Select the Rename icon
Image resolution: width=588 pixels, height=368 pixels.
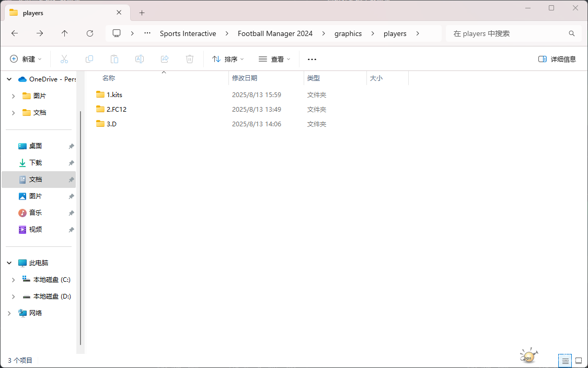tap(140, 58)
